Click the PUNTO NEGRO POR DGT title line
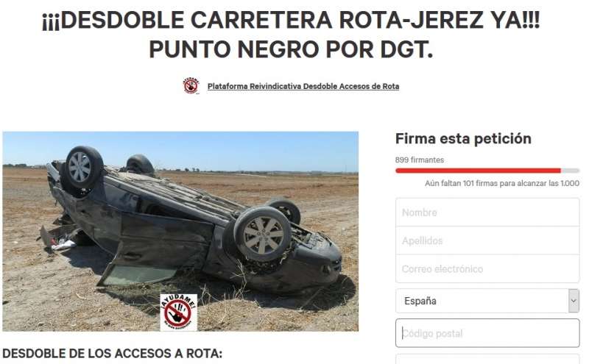 (291, 49)
